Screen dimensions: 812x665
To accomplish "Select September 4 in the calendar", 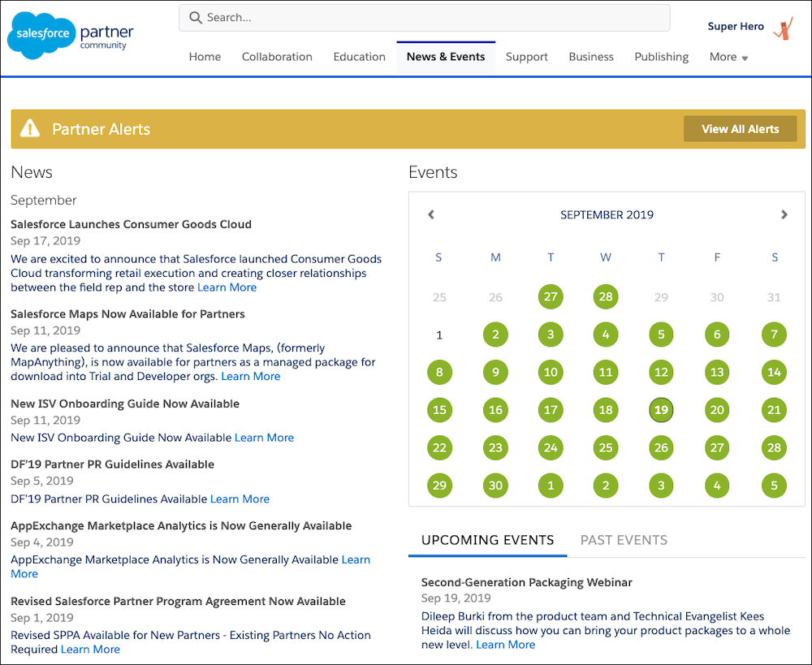I will [x=606, y=335].
